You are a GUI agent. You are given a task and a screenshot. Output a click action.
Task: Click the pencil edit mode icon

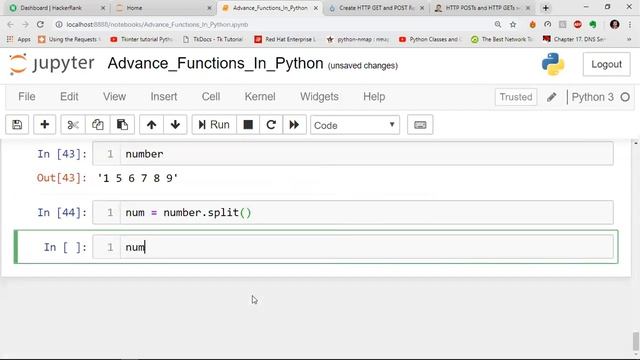tap(552, 97)
